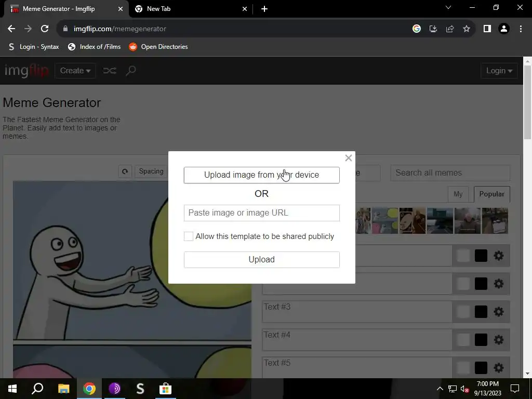Open the Open Directories bookmark
Viewport: 532px width, 399px height.
coord(158,47)
